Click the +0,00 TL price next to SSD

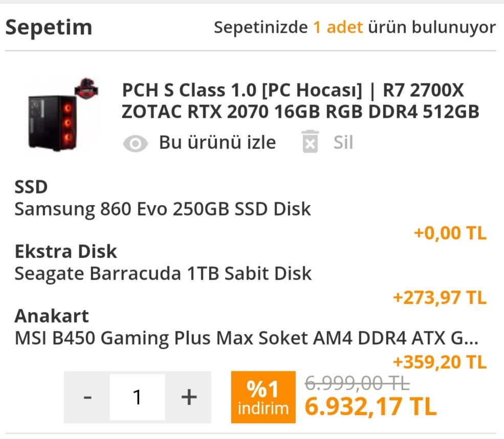tap(449, 233)
